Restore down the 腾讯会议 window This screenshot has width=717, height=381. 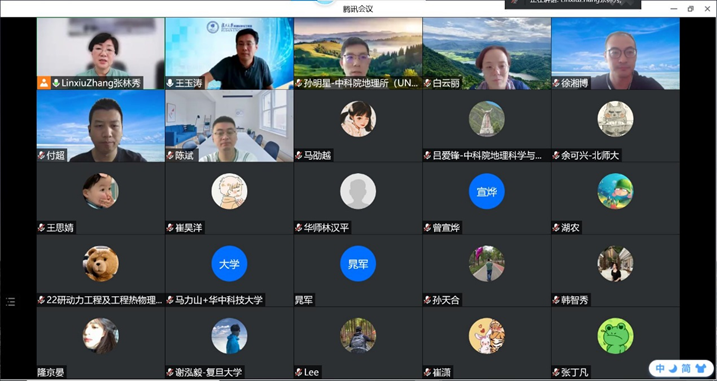[690, 9]
